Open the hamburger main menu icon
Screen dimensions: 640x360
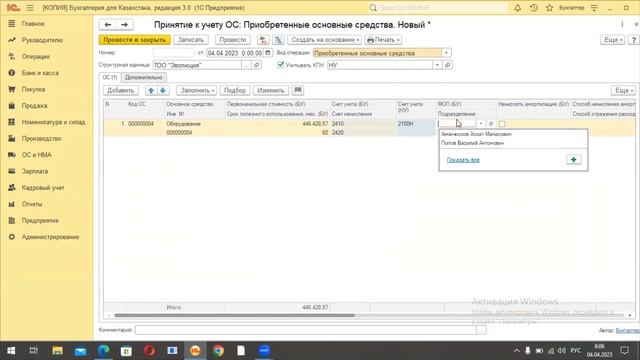point(30,8)
